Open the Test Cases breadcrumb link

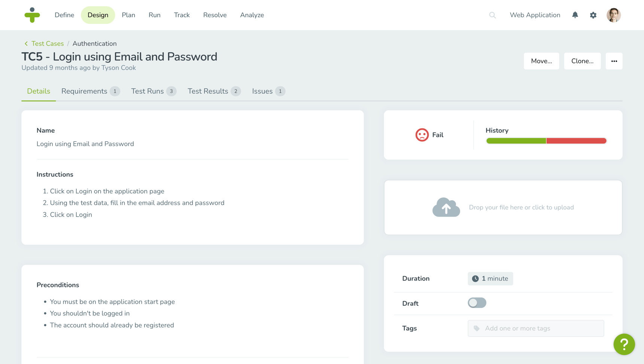[x=48, y=43]
